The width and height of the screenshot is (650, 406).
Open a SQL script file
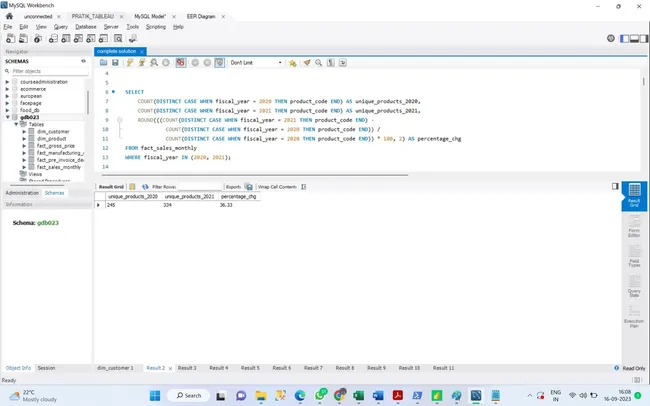[x=103, y=63]
